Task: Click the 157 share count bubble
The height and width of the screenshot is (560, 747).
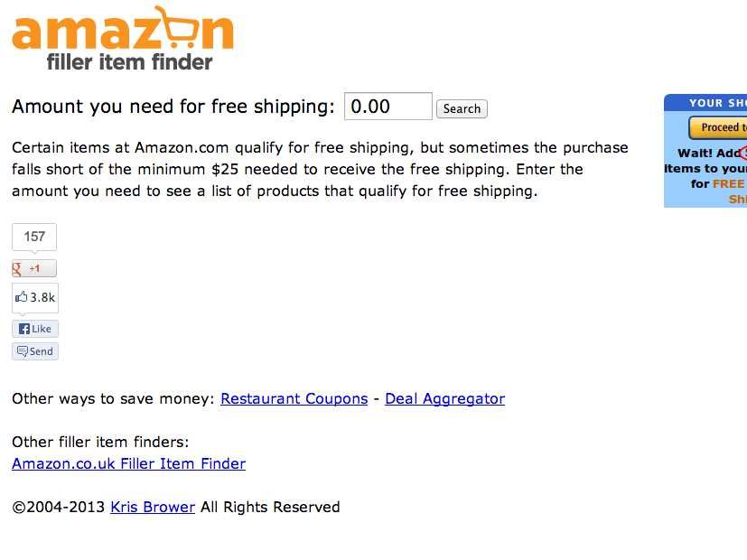Action: tap(34, 237)
